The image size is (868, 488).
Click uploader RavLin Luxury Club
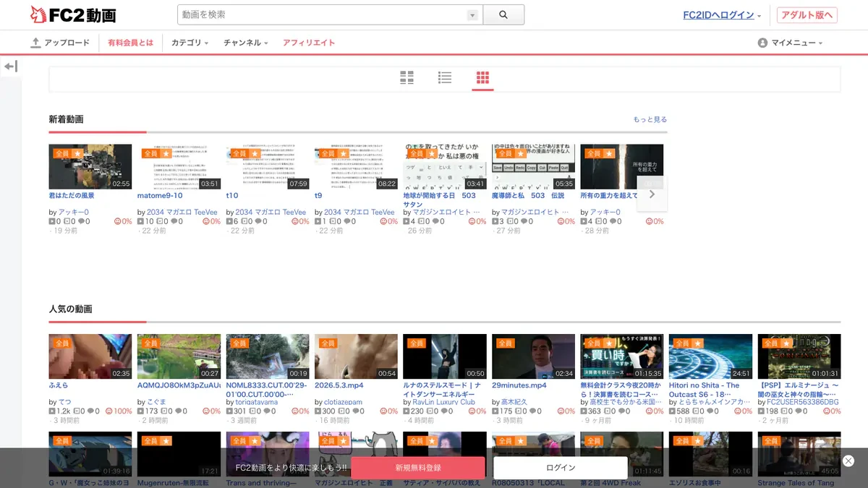[444, 402]
